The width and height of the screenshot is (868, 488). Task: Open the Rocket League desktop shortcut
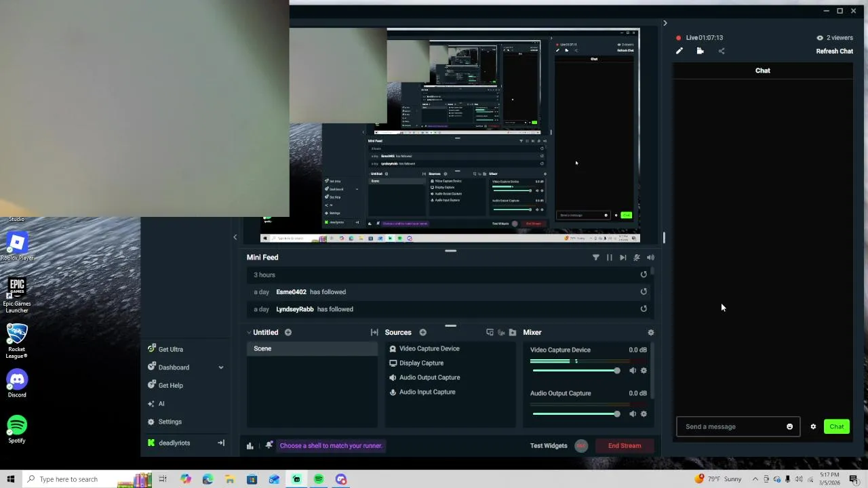[x=17, y=341]
